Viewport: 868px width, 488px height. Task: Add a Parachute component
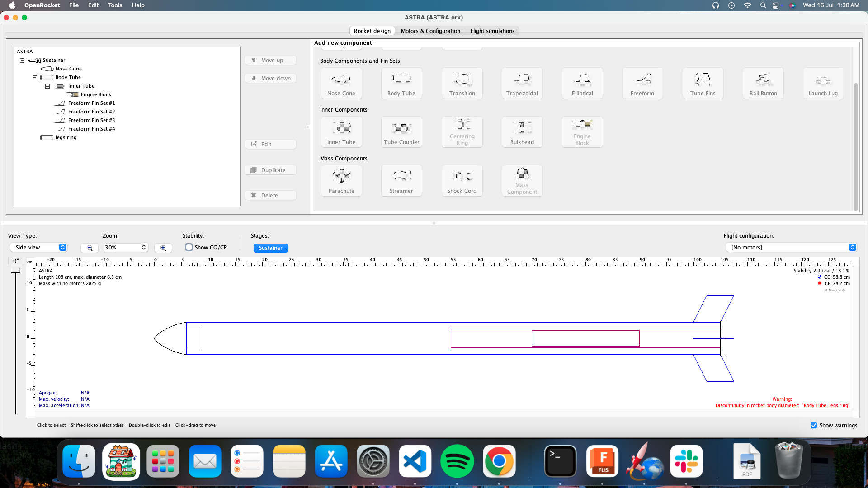(x=341, y=181)
